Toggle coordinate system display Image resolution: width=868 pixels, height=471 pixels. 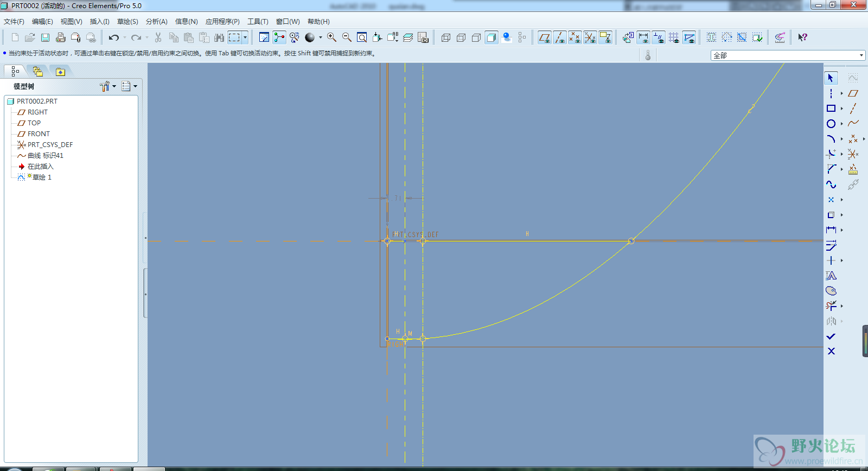pyautogui.click(x=590, y=37)
